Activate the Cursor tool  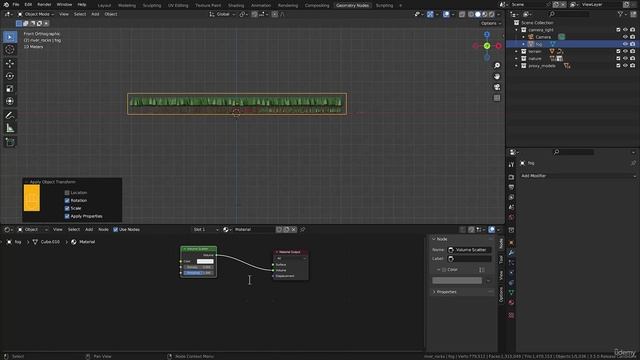click(10, 49)
